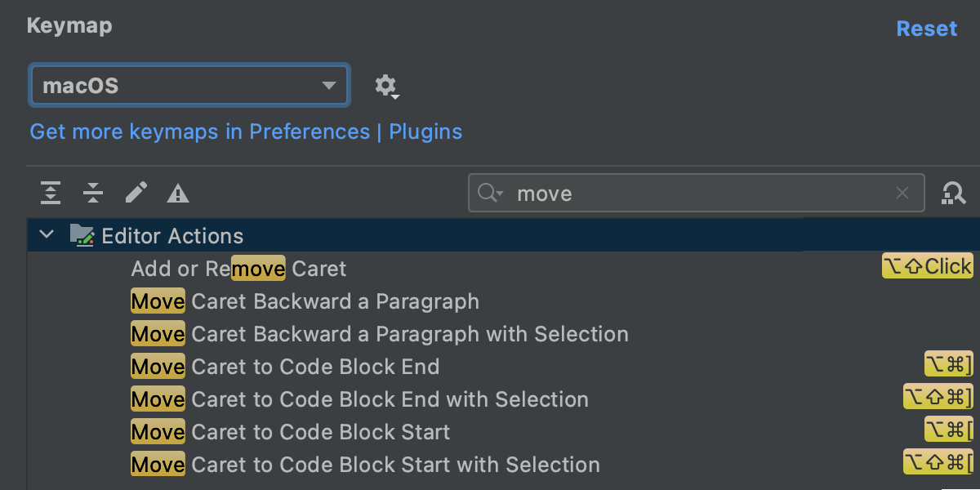Click the Editor Actions folder icon
Image resolution: width=980 pixels, height=490 pixels.
pos(82,236)
